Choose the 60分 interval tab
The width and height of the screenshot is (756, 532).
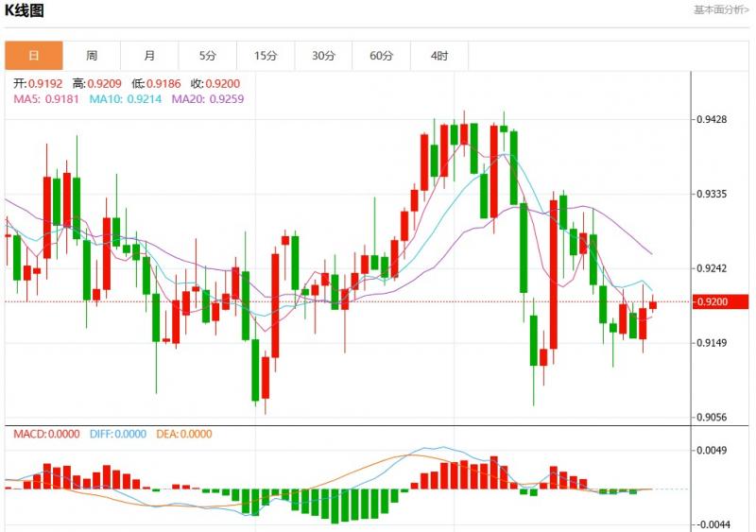click(x=381, y=56)
